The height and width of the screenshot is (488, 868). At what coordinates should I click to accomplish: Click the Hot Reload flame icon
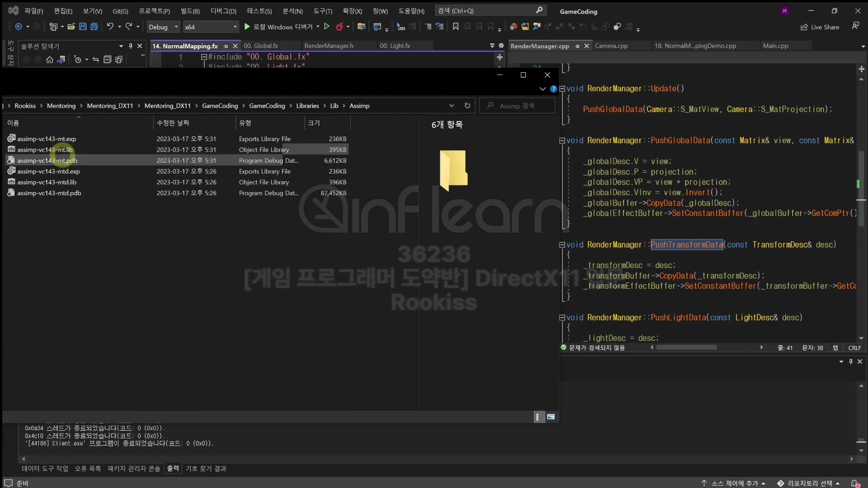(340, 27)
